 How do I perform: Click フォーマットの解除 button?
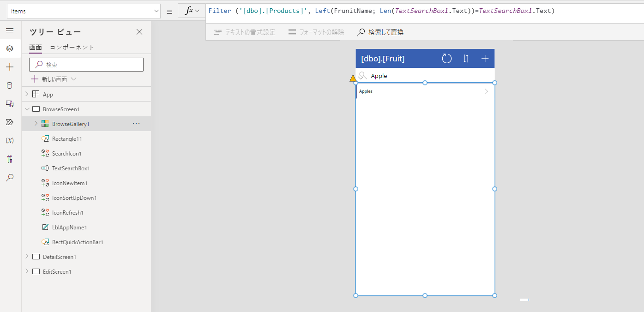pyautogui.click(x=316, y=32)
